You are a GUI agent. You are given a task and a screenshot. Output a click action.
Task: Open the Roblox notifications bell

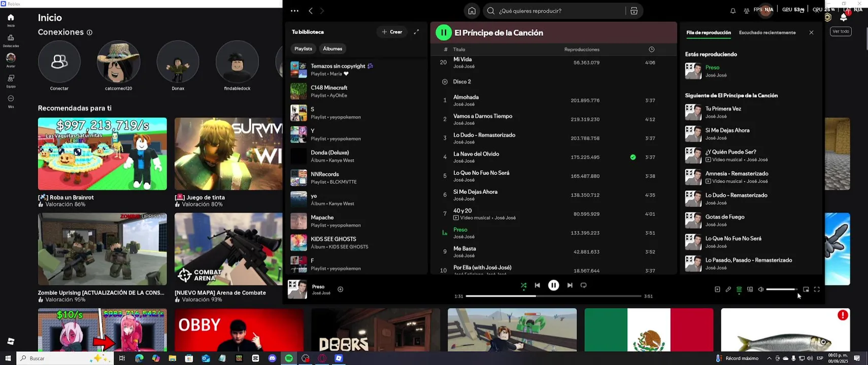pos(844,17)
